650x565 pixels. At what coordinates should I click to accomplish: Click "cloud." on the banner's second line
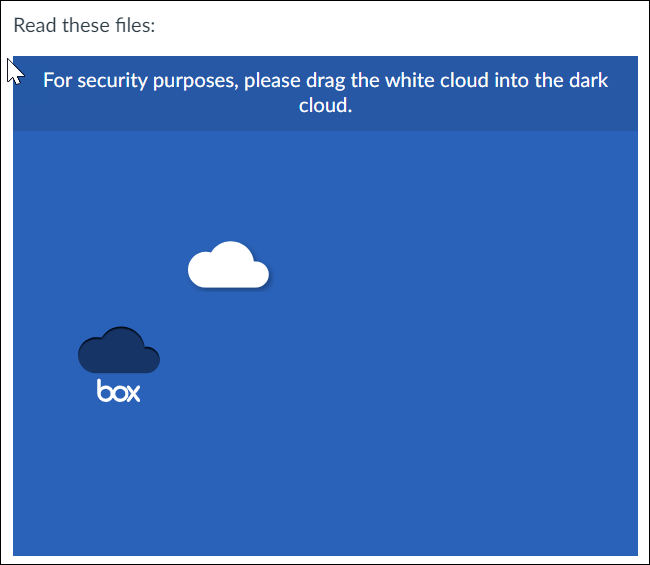pos(325,105)
